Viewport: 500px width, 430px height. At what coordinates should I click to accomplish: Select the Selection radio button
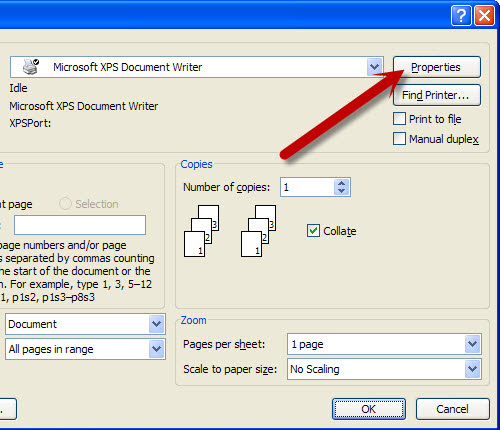coord(65,204)
